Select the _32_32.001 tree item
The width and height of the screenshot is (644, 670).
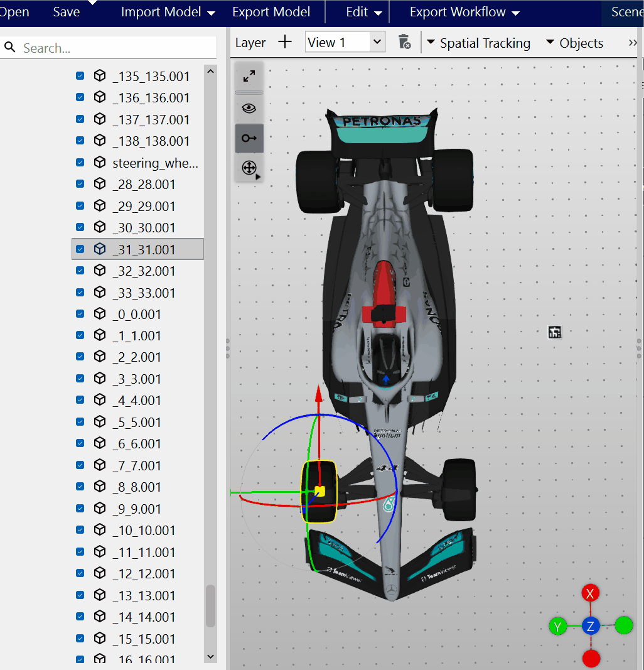point(137,271)
